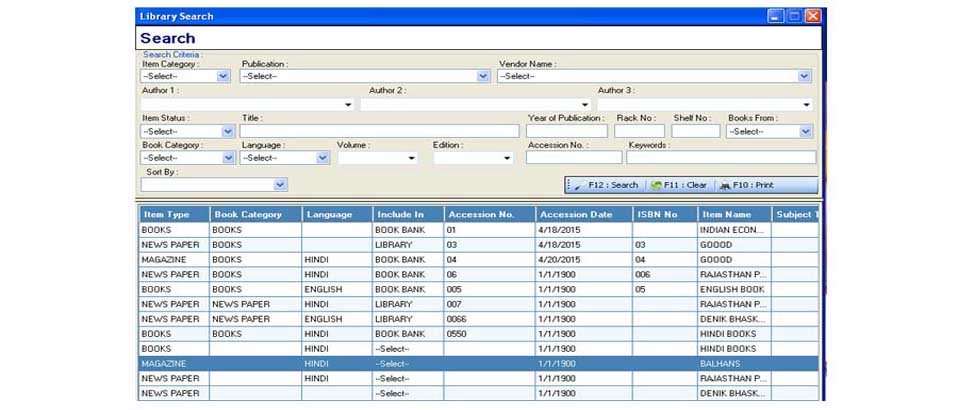The height and width of the screenshot is (410, 958).
Task: Focus the Year of Publication field
Action: click(566, 131)
